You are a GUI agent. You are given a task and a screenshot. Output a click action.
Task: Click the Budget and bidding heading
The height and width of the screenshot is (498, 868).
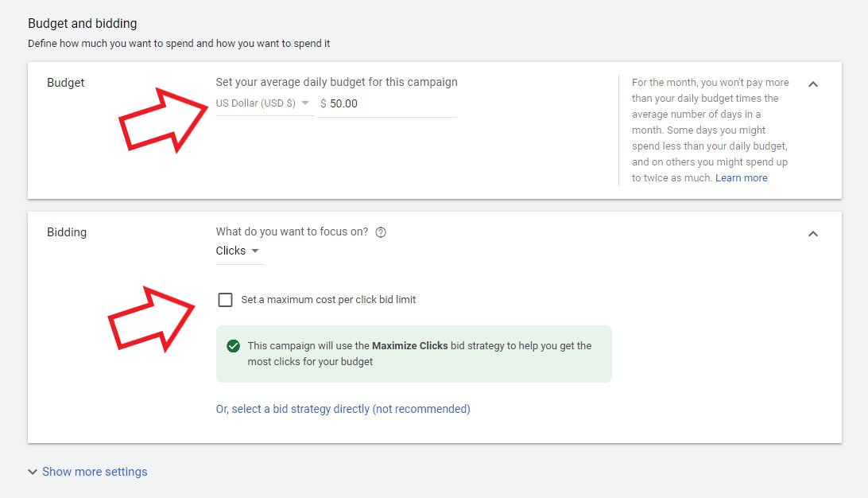pyautogui.click(x=82, y=23)
